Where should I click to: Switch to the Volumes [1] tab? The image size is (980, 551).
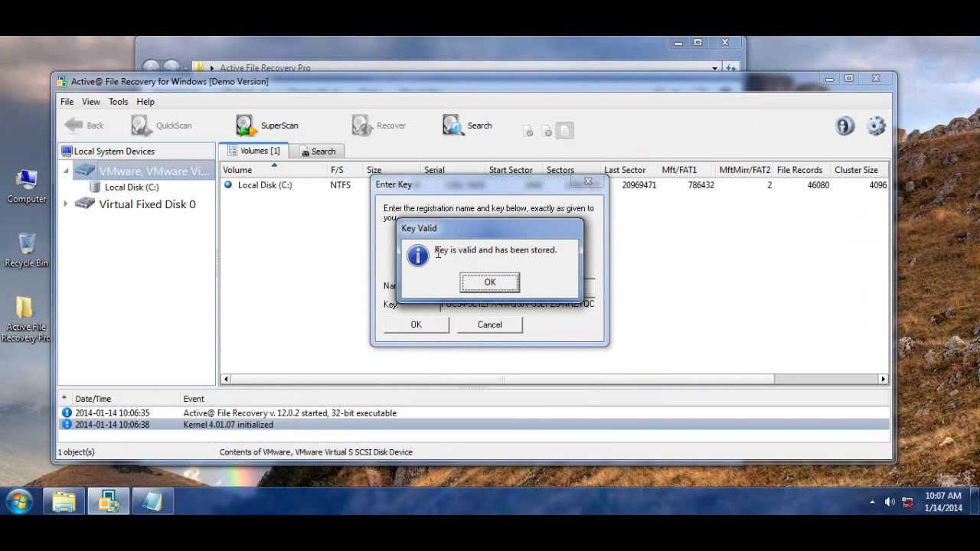254,151
